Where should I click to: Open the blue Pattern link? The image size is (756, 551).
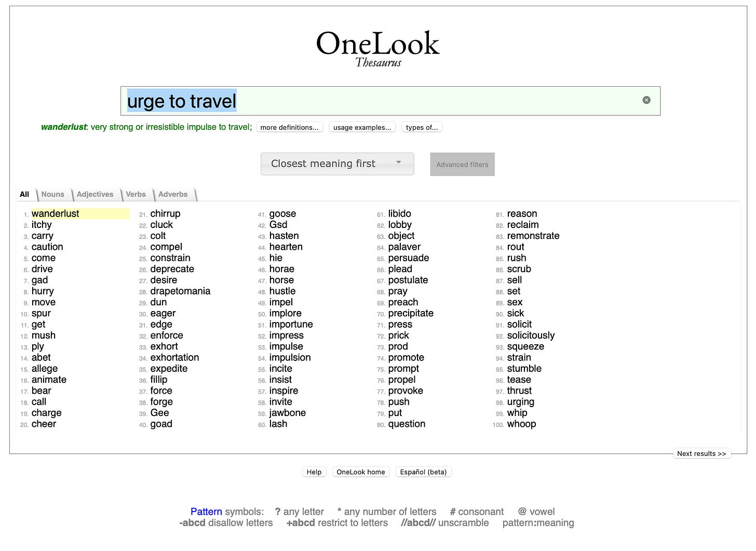pos(206,512)
